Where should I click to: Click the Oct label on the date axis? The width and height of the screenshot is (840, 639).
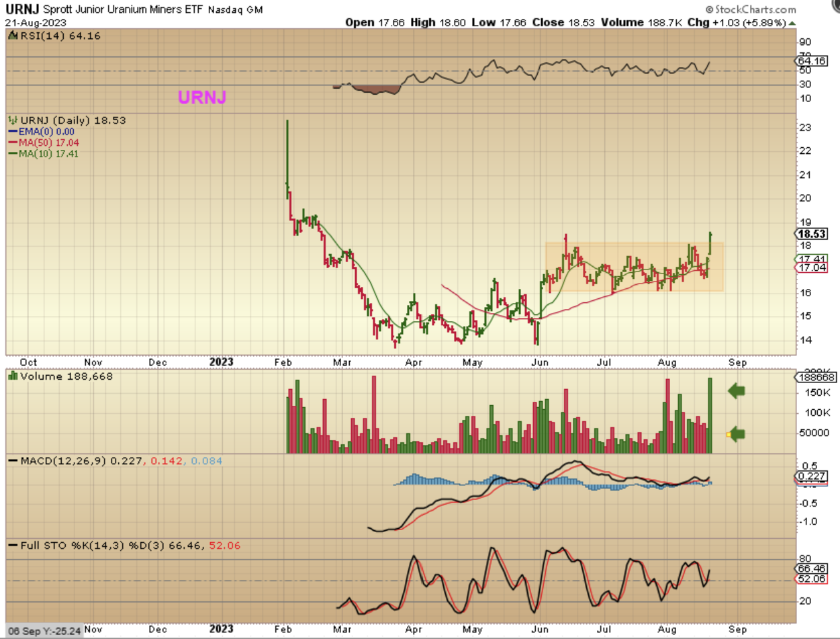(29, 361)
